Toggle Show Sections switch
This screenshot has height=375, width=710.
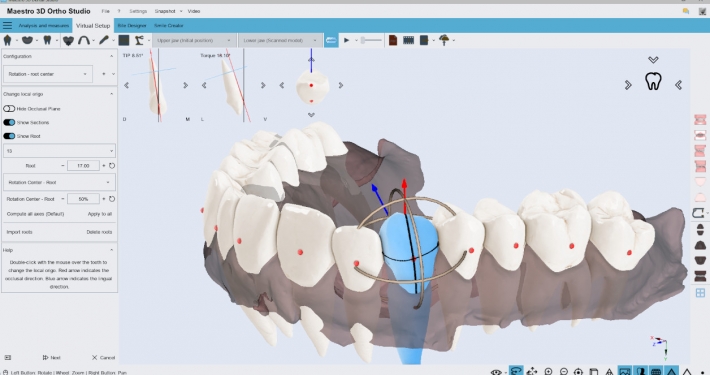coord(9,122)
